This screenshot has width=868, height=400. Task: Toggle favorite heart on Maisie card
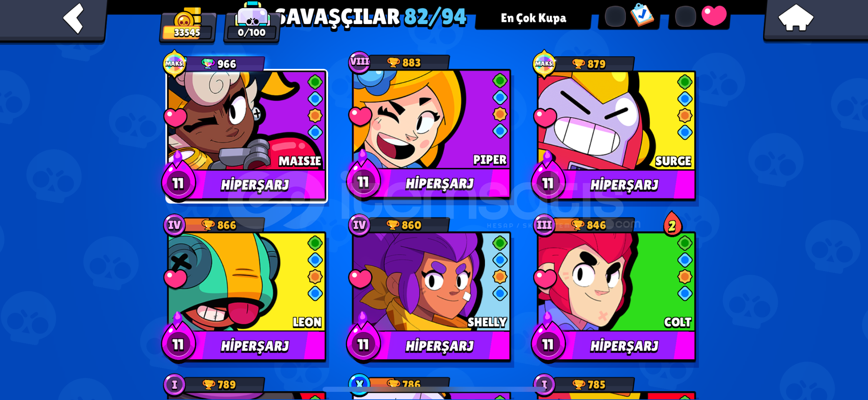(x=175, y=118)
